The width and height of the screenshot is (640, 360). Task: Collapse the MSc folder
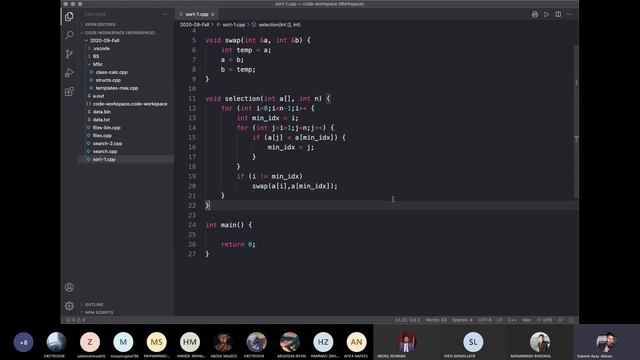coord(126,64)
